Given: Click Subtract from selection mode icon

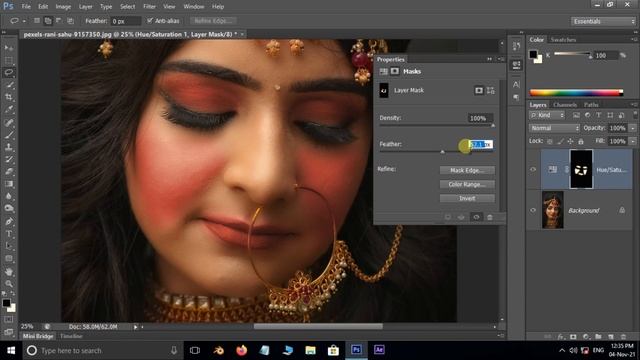Looking at the screenshot, I should click(x=59, y=21).
